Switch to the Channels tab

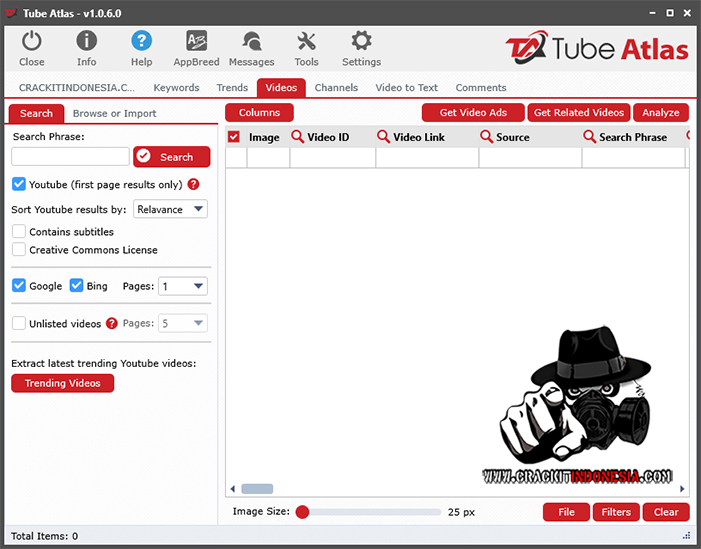tap(336, 88)
